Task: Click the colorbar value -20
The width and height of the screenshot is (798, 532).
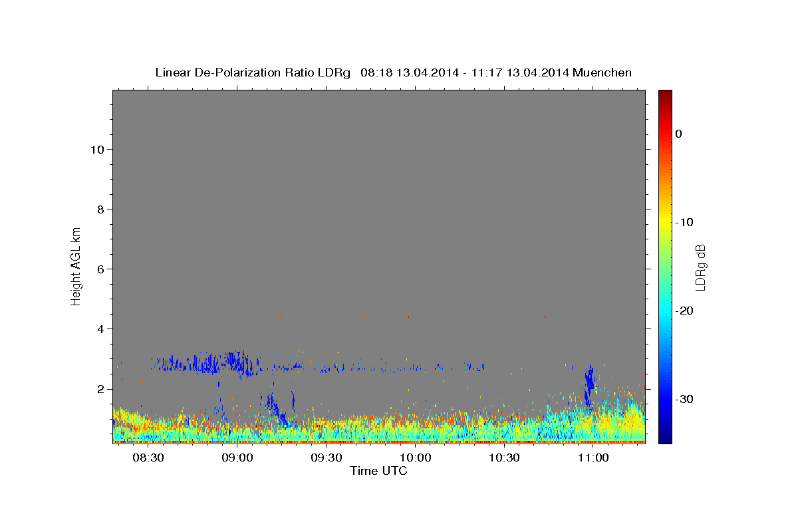Action: click(684, 311)
